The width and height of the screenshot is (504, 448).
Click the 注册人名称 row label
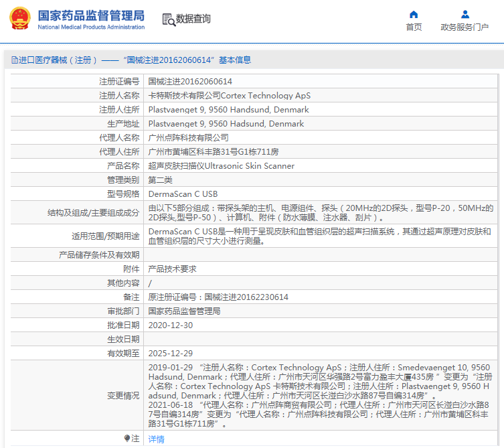pyautogui.click(x=119, y=96)
